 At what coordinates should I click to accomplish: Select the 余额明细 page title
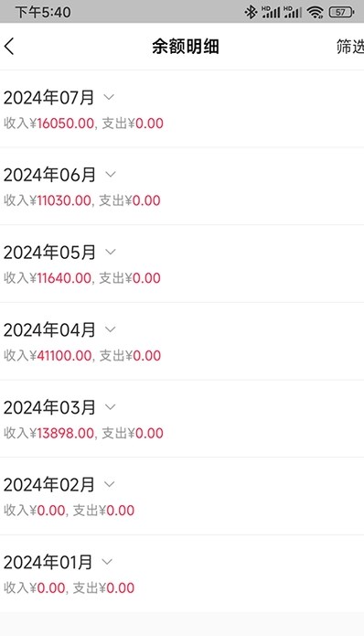(x=186, y=47)
